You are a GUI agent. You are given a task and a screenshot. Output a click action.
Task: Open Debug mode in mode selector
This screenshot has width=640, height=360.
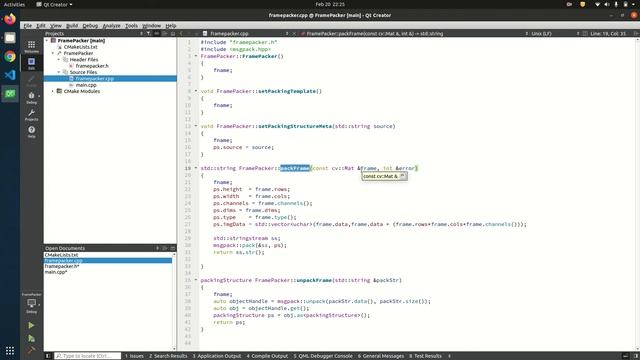[x=31, y=98]
